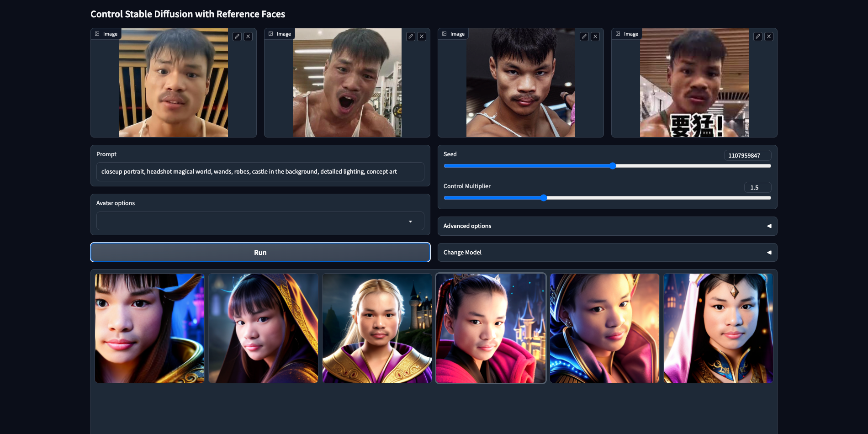Expand the Advanced options section
This screenshot has height=434, width=868.
(x=608, y=226)
